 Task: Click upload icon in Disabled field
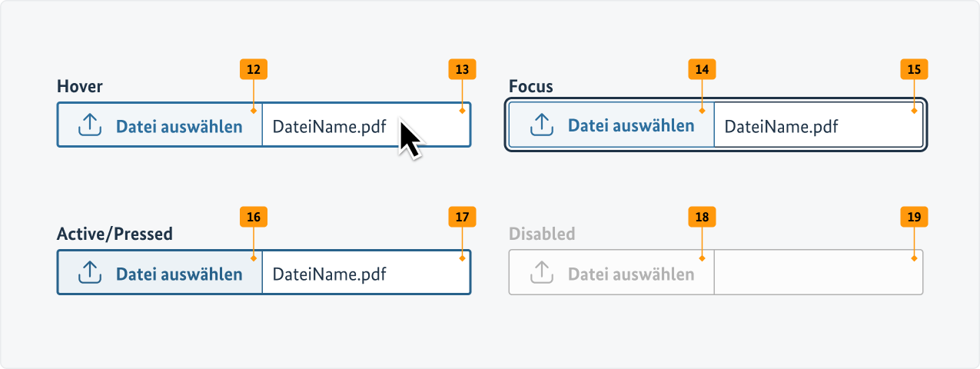[543, 272]
